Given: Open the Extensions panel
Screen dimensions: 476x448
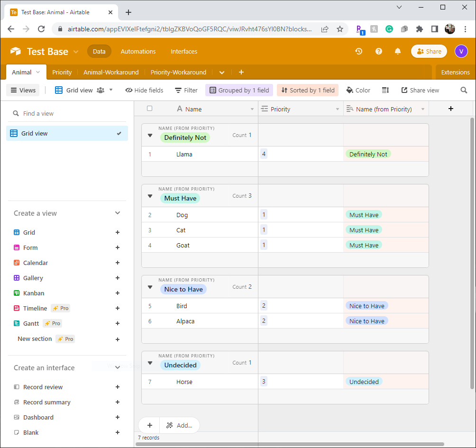Looking at the screenshot, I should coord(455,72).
